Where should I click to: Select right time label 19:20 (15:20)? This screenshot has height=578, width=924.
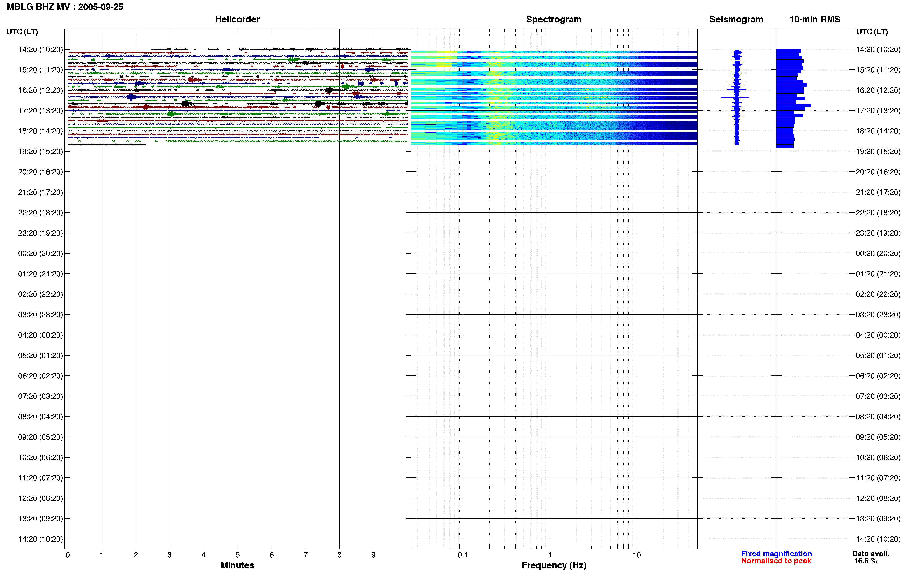(x=878, y=151)
